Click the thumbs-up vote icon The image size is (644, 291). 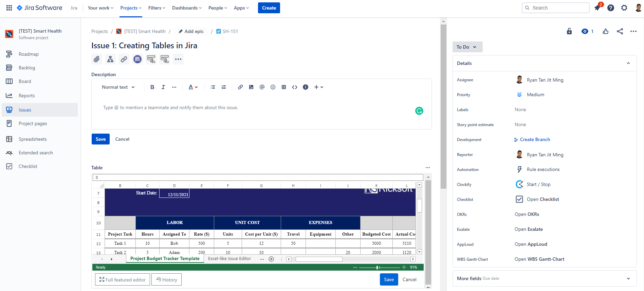coord(606,31)
